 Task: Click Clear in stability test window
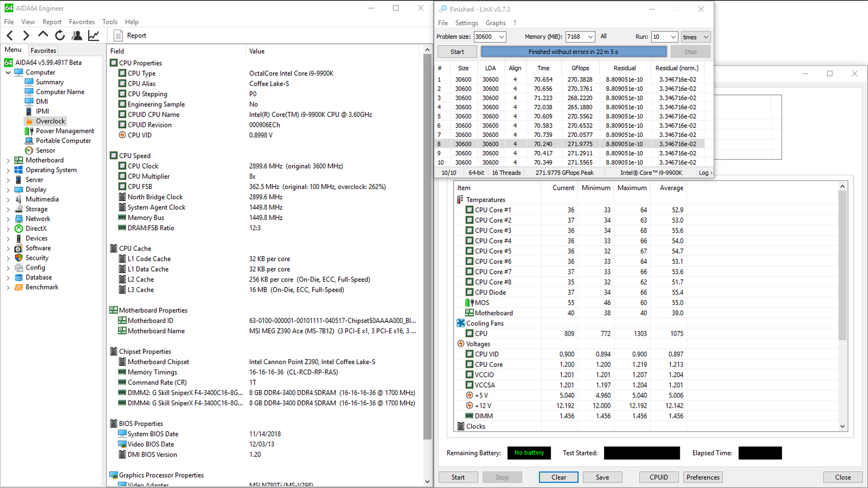click(559, 477)
